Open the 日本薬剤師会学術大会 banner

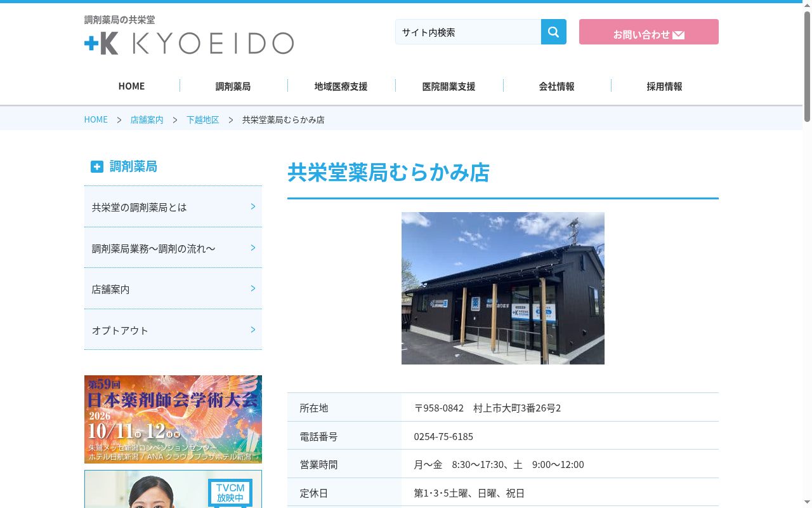tap(173, 419)
